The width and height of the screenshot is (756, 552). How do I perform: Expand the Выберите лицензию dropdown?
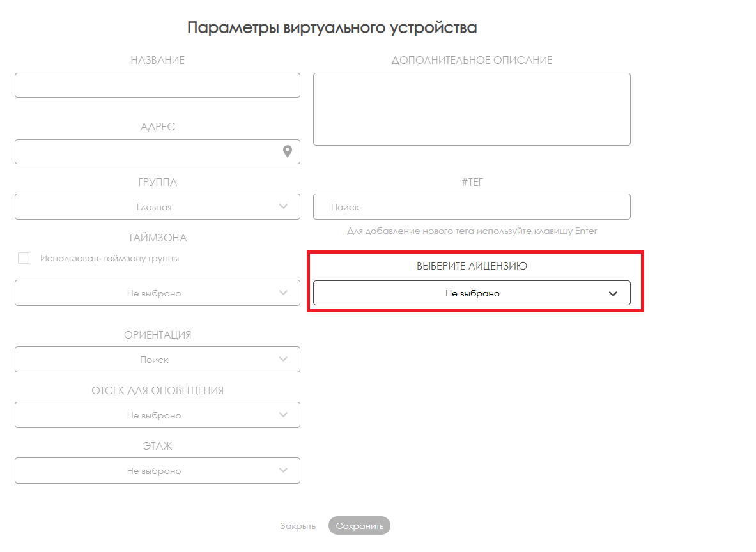click(x=472, y=293)
